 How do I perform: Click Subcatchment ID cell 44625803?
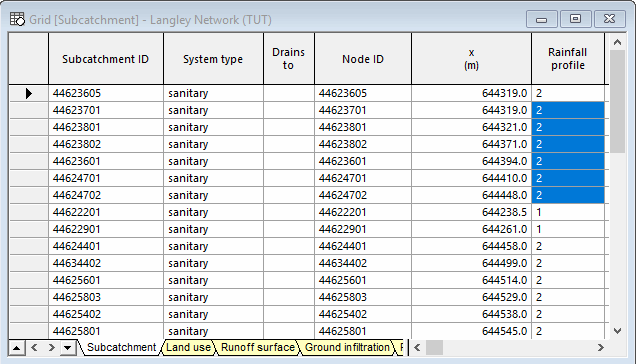pos(106,297)
